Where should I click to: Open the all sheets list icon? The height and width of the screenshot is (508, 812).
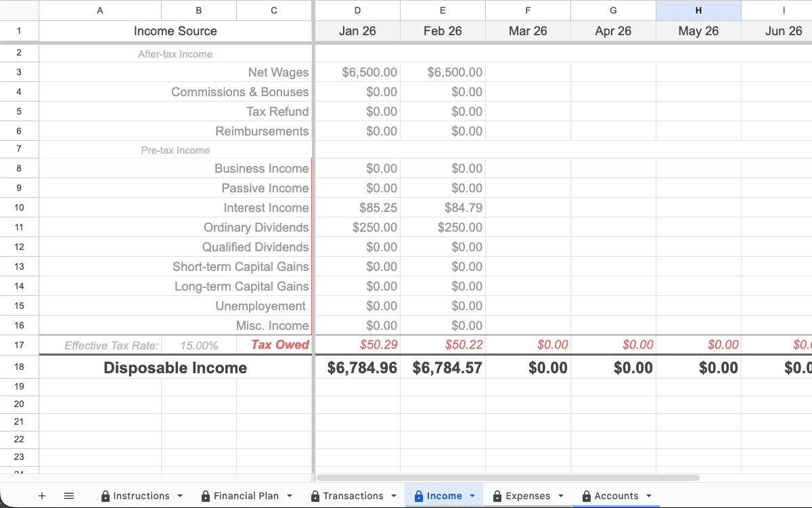[x=68, y=495]
